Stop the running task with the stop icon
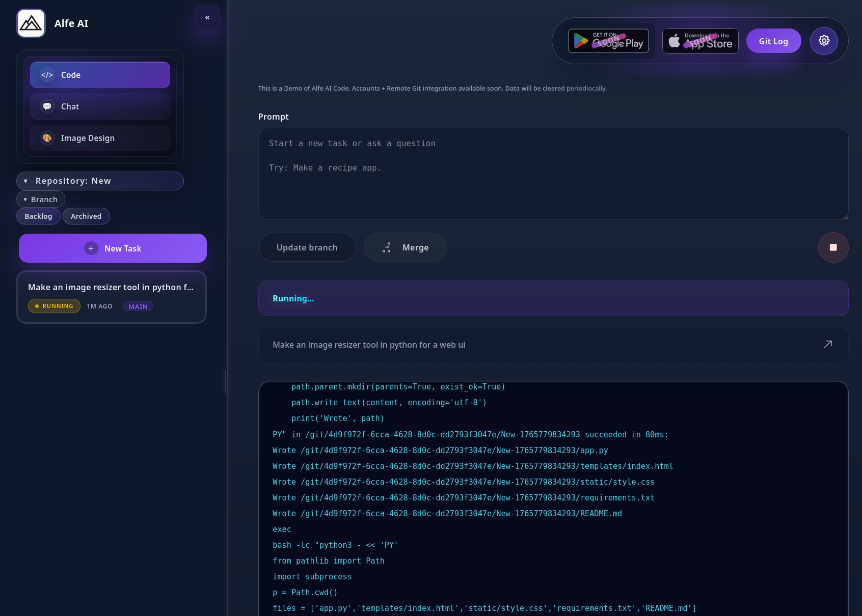 point(833,247)
